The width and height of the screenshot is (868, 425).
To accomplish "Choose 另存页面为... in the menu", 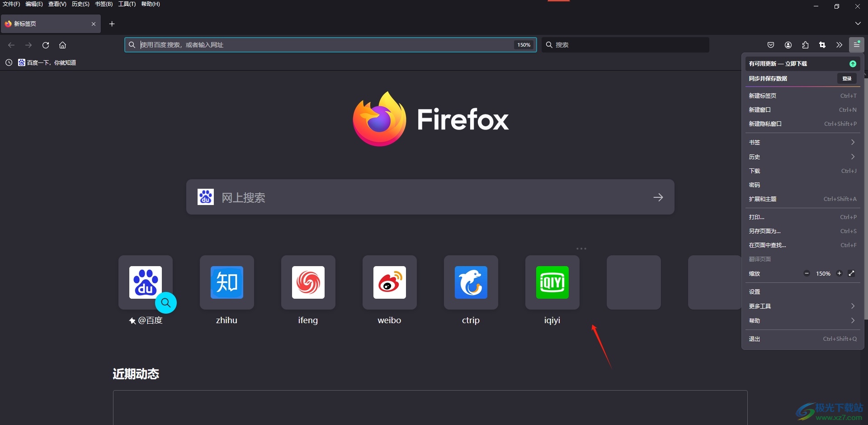I will 803,231.
